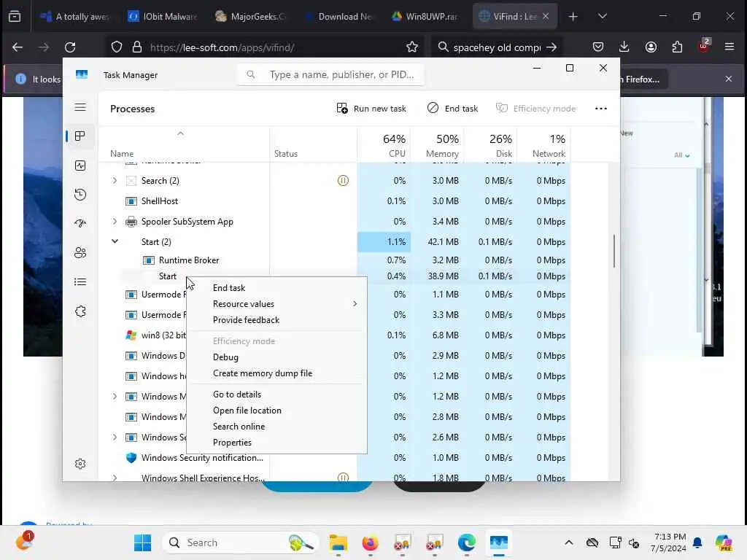Screen dimensions: 747x560
Task: Open the Startup apps sidebar icon
Action: pyautogui.click(x=80, y=223)
